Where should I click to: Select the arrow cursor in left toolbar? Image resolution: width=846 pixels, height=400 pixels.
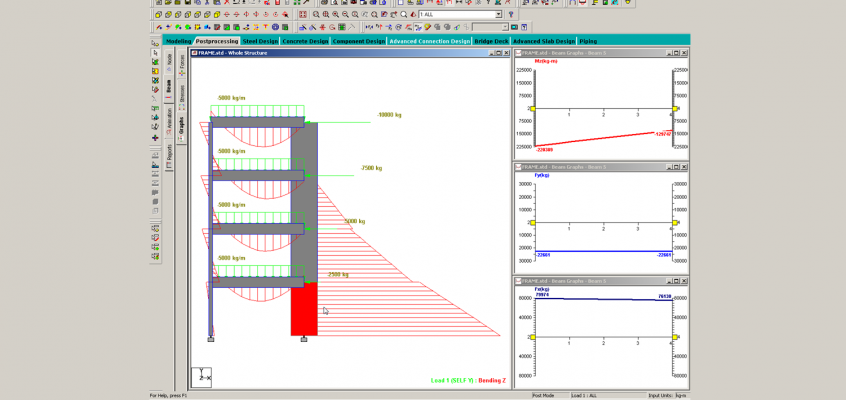(x=155, y=52)
